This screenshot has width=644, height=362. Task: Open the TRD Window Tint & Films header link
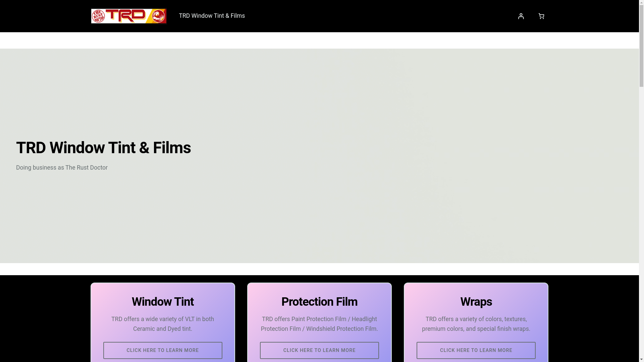click(212, 16)
